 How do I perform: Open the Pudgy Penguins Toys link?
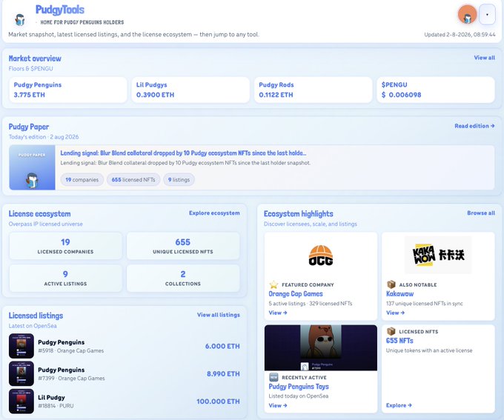(299, 387)
